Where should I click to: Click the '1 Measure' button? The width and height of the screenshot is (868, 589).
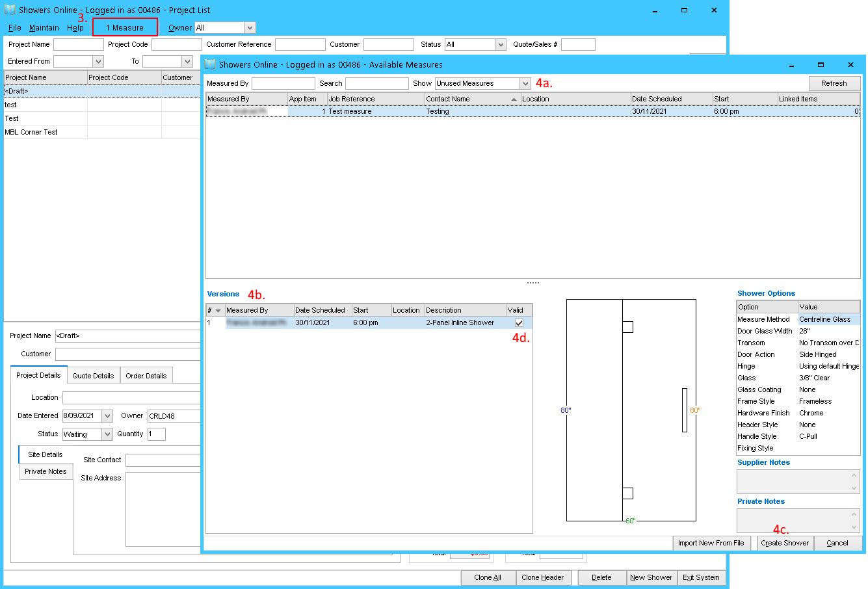(125, 27)
